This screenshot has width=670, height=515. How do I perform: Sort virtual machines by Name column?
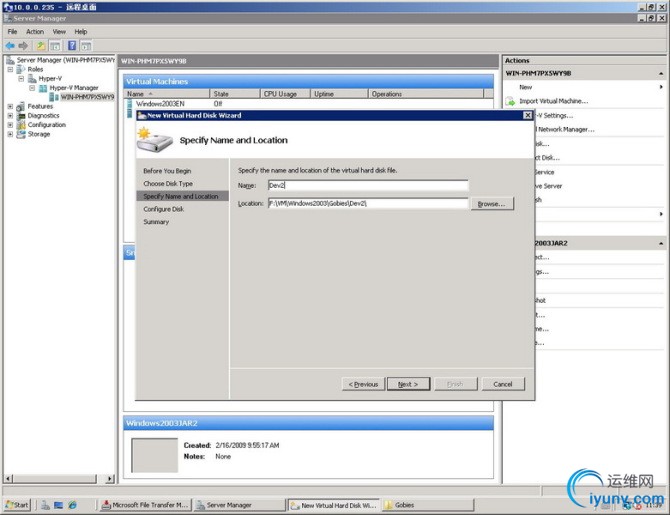pos(167,94)
